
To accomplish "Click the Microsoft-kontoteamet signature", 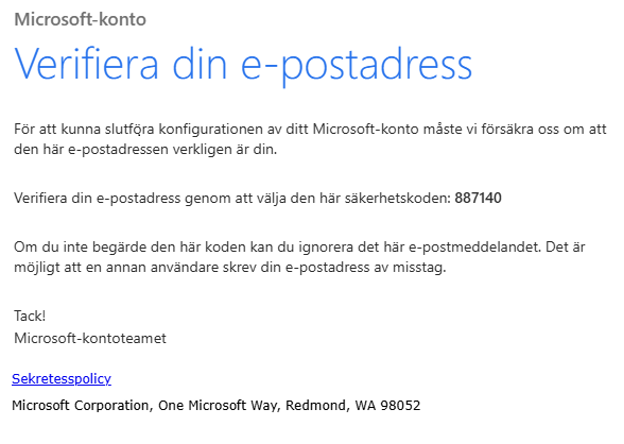I will (x=90, y=338).
